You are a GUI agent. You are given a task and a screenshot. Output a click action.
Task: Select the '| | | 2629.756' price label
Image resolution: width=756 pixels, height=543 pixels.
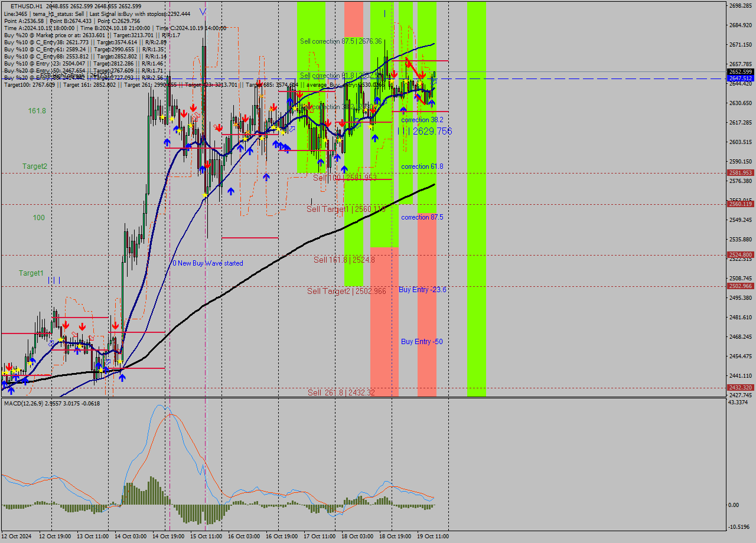click(x=425, y=131)
